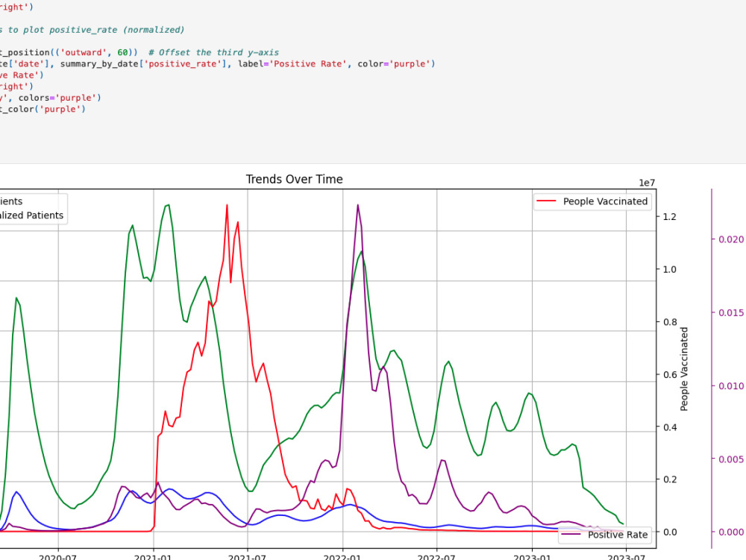746x560 pixels.
Task: Click the 0.000 tick on the purple axis
Action: point(731,532)
